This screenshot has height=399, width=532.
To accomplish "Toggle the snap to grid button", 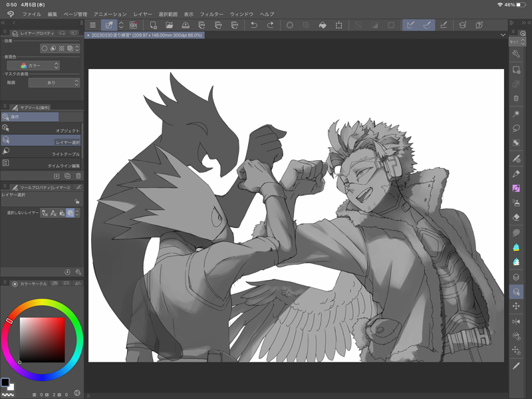I will (x=444, y=25).
